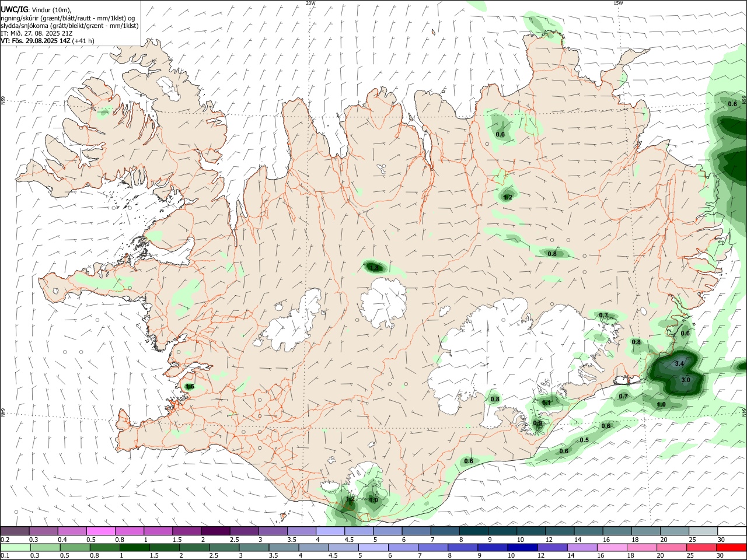Click the teal-gray 14 swatch in upper legend
This screenshot has width=747, height=560.
(x=589, y=531)
